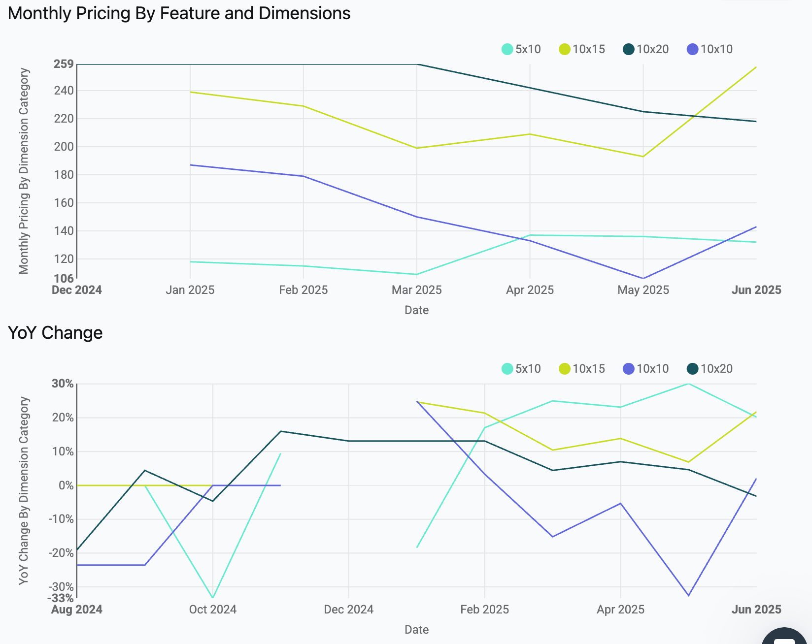Click 10x10 line's May 2025 low in pricing chart
The height and width of the screenshot is (644, 812).
pos(643,278)
